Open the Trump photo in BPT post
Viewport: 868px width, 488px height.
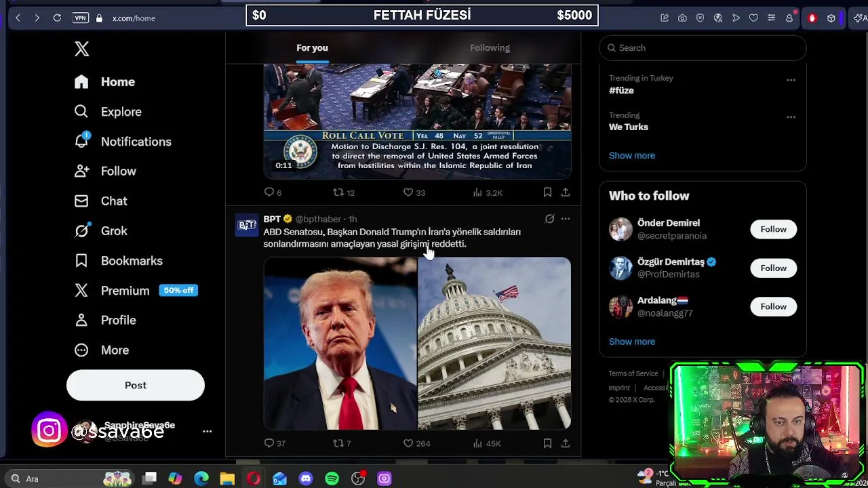pos(340,343)
